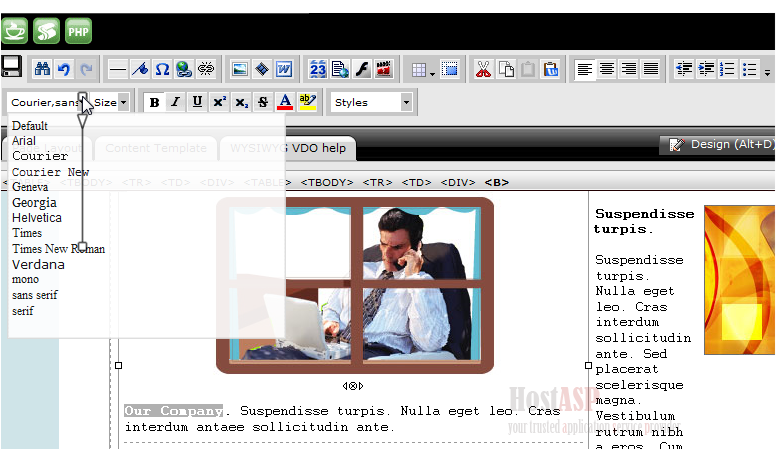Choose Courier New in font list

click(50, 172)
